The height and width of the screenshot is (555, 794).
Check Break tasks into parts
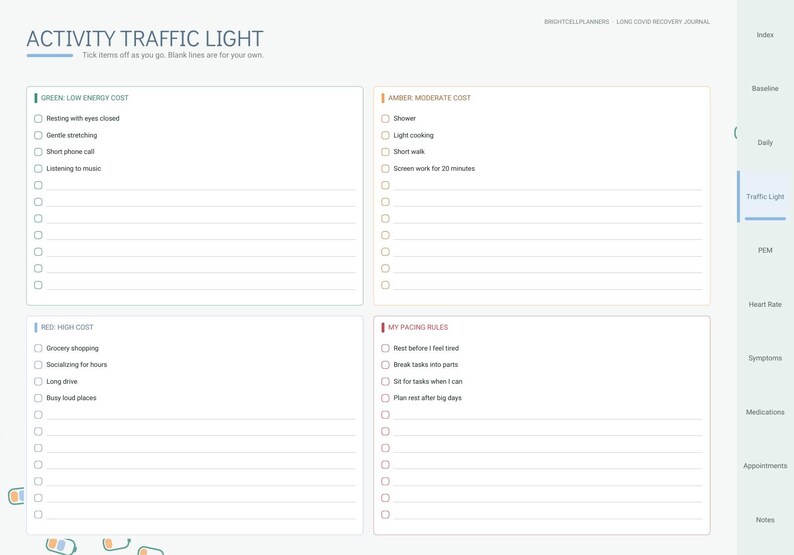pyautogui.click(x=385, y=365)
